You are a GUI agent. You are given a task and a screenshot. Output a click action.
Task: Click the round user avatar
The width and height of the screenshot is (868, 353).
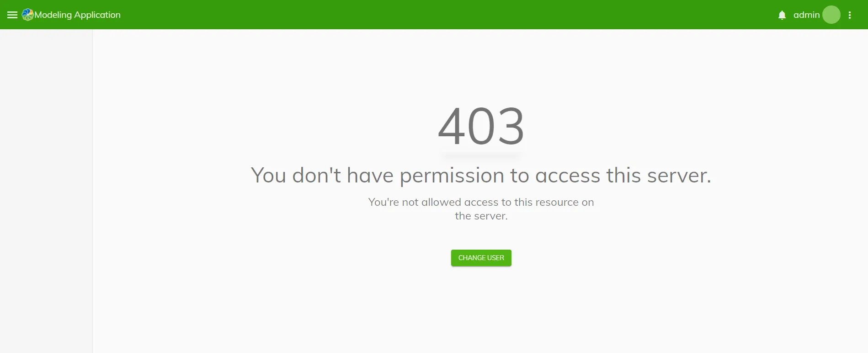(831, 15)
